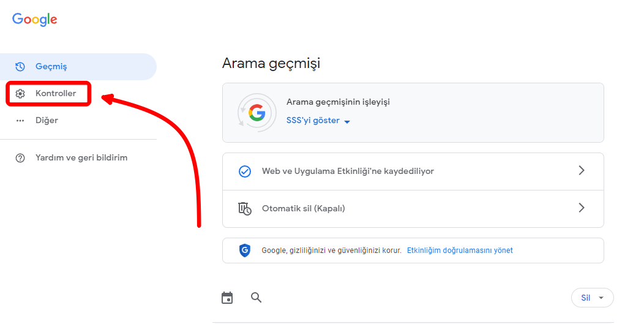Viewport: 644px width, 324px height.
Task: Click the Arama geçmişinin işleyişi card logo
Action: (x=256, y=113)
